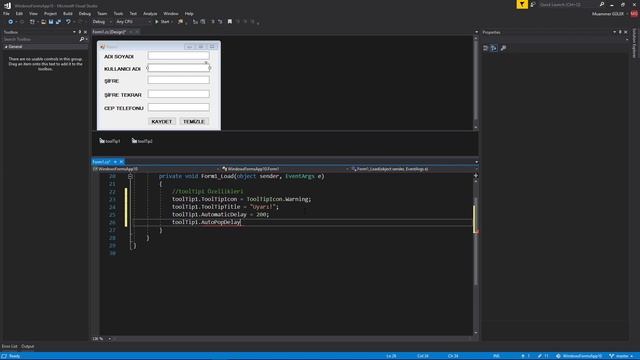Open the Project menu

pyautogui.click(x=50, y=13)
